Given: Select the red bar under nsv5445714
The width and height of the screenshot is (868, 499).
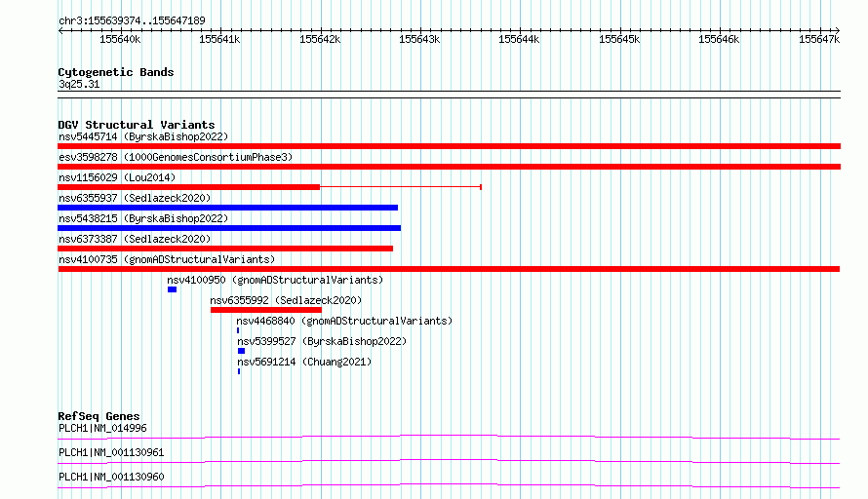Looking at the screenshot, I should pyautogui.click(x=449, y=146).
